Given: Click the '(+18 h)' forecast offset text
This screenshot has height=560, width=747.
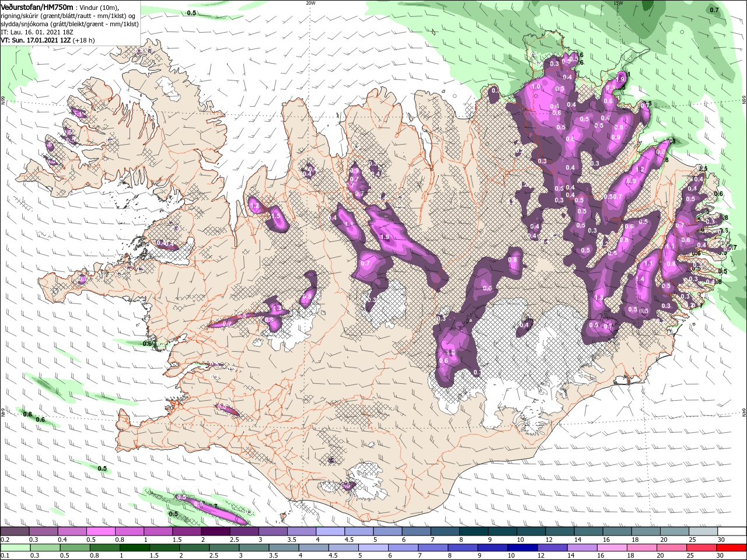Looking at the screenshot, I should 84,41.
